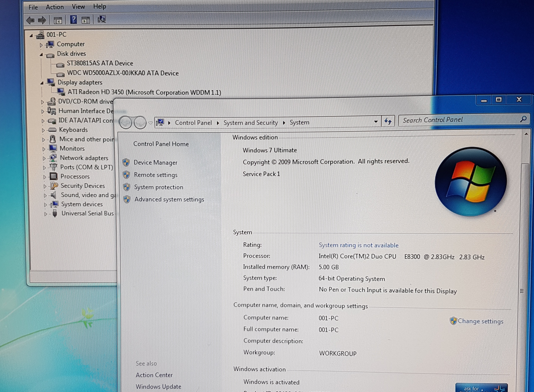Click the Universal Serial Bus icon
The image size is (534, 392).
[x=55, y=213]
